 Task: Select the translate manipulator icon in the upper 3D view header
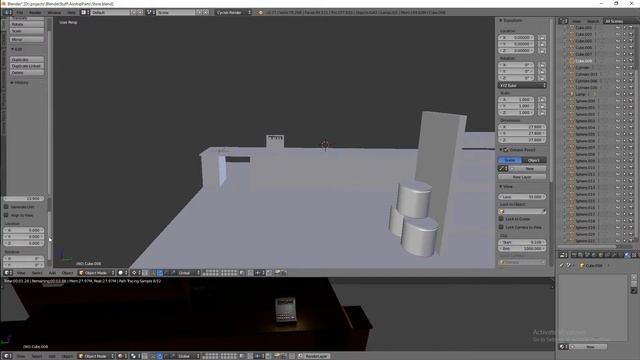click(160, 273)
